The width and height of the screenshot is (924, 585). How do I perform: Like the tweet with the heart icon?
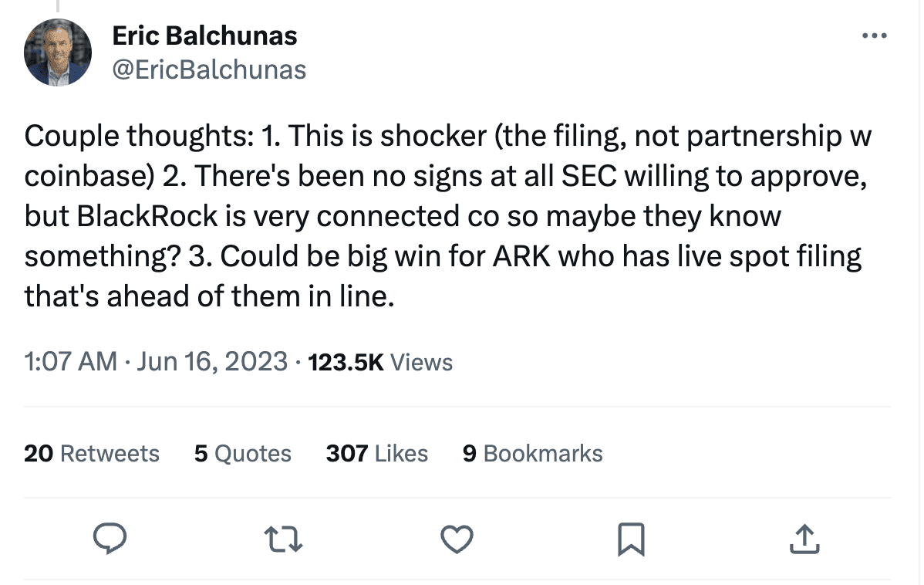(x=457, y=539)
